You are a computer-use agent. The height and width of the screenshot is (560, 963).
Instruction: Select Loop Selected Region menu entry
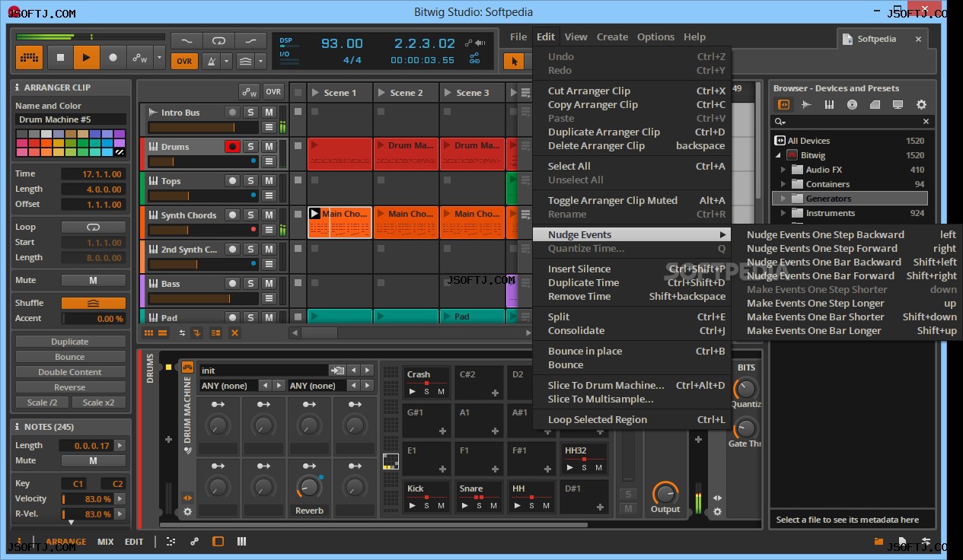632,419
